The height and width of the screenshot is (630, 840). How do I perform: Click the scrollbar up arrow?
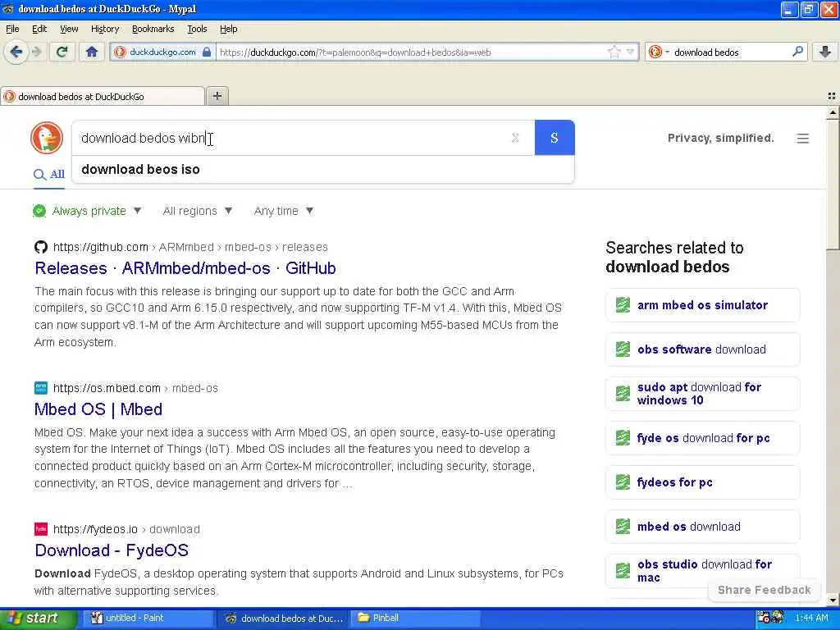(x=833, y=112)
